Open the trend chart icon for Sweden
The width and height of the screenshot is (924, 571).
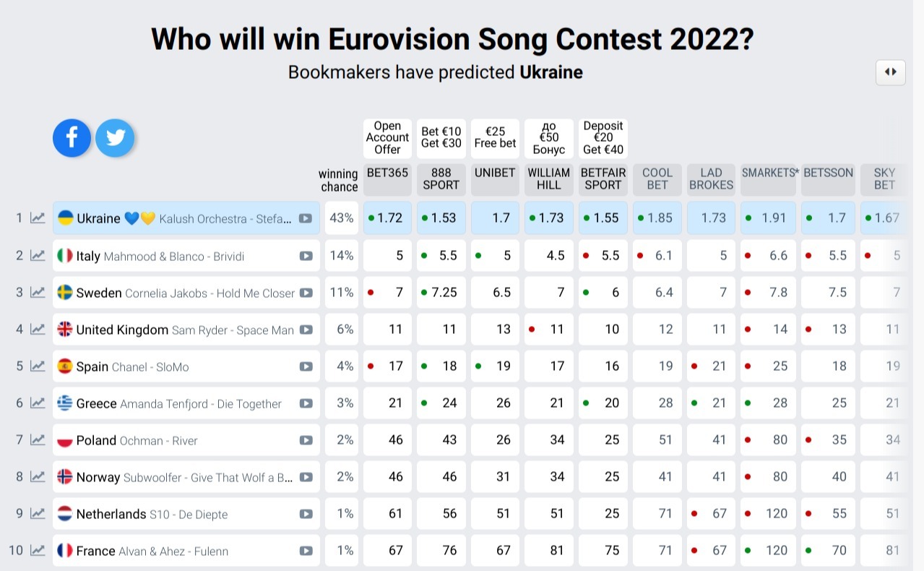pos(38,292)
